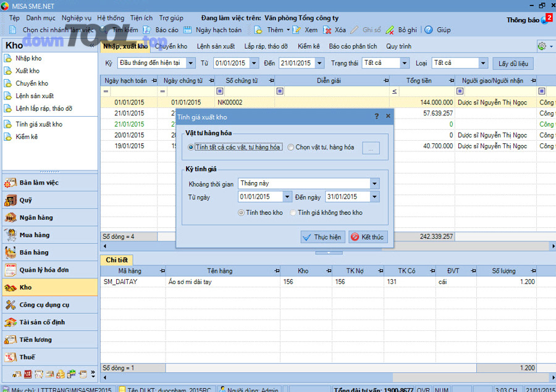The height and width of the screenshot is (392, 556).
Task: Open the Từ ngày date dropdown in dialog
Action: point(287,197)
